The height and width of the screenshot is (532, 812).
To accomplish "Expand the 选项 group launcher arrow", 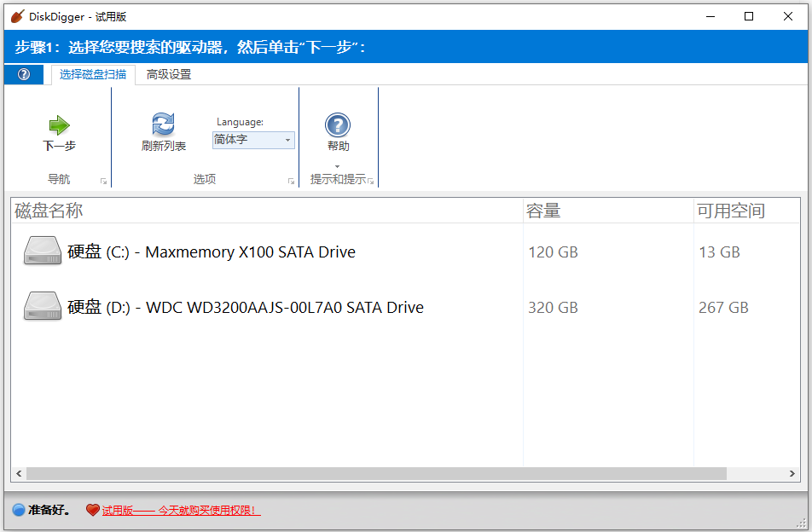I will pos(291,181).
